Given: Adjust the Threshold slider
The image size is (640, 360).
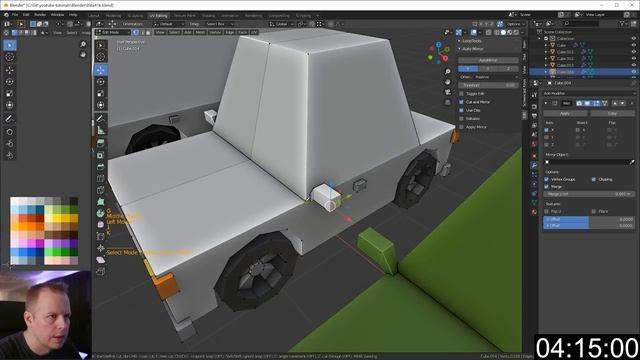Looking at the screenshot, I should click(488, 85).
